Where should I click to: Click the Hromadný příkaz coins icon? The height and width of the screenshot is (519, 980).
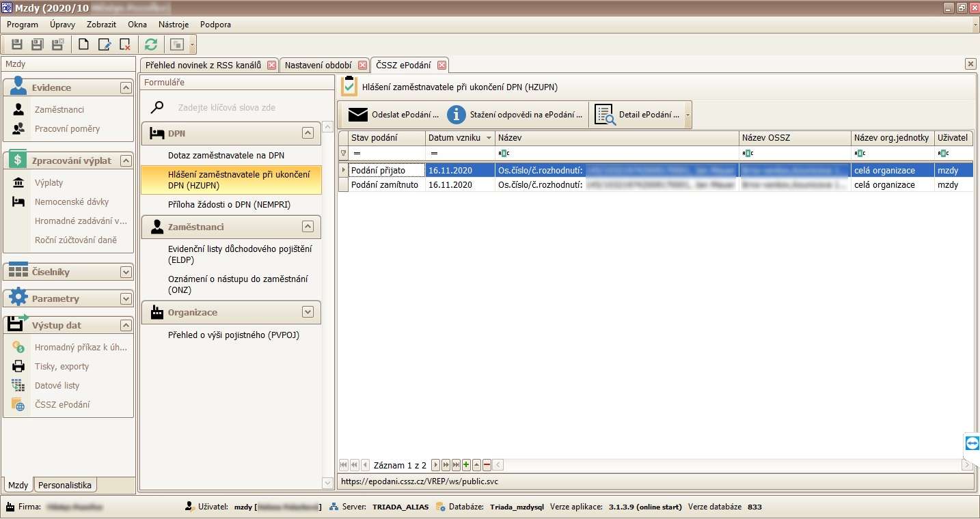(x=18, y=347)
